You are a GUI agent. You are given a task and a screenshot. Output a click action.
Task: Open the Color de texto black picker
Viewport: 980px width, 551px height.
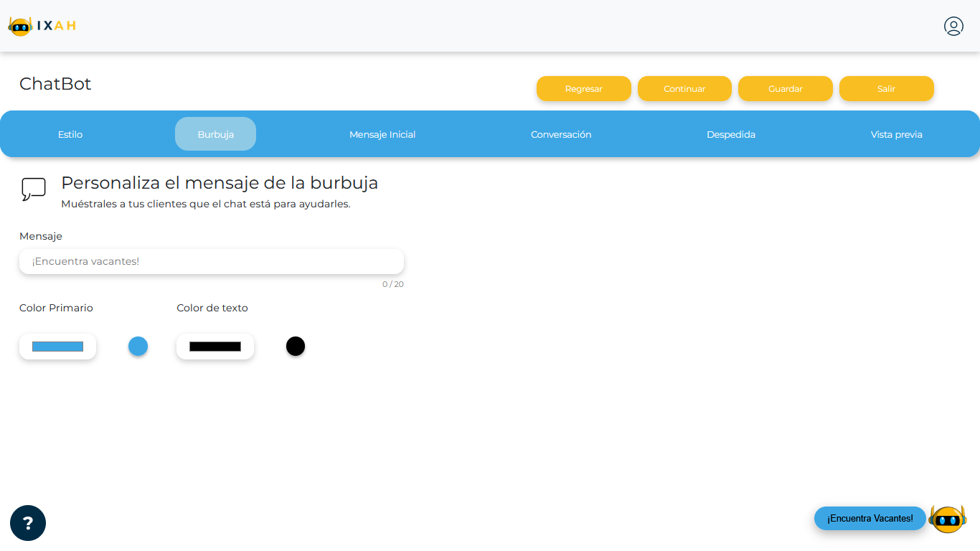pos(215,347)
